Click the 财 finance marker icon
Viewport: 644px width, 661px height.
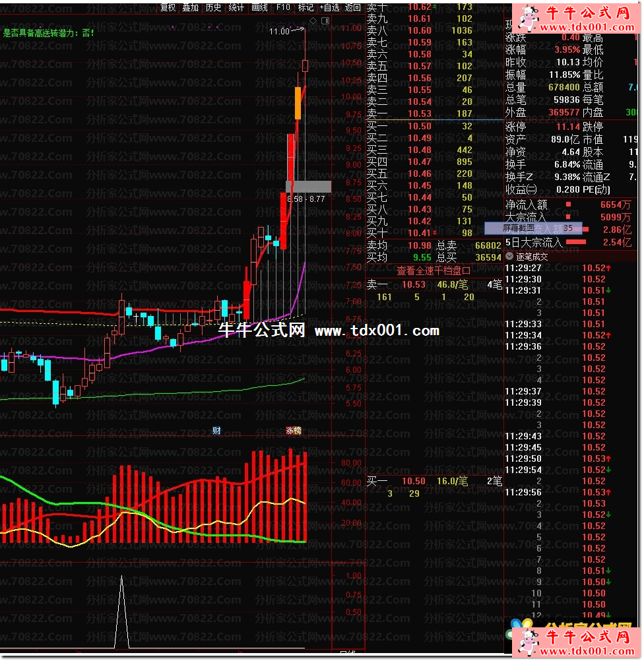[x=216, y=430]
